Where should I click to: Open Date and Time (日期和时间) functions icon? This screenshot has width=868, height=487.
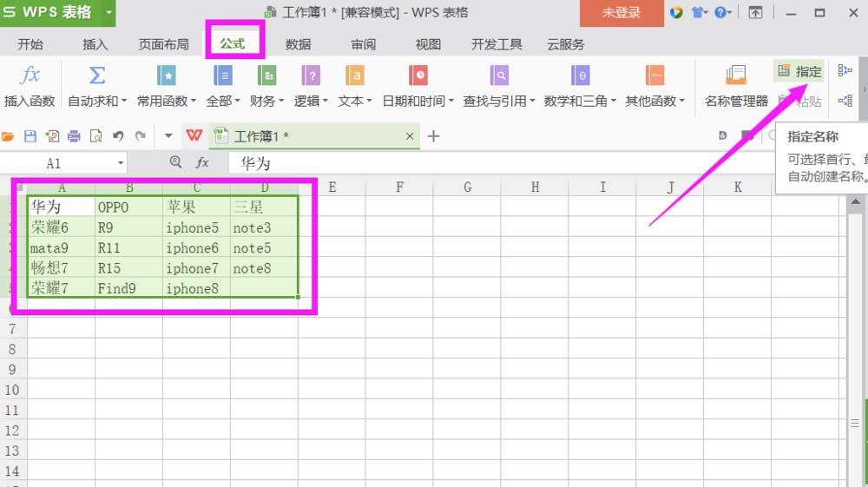(x=418, y=76)
